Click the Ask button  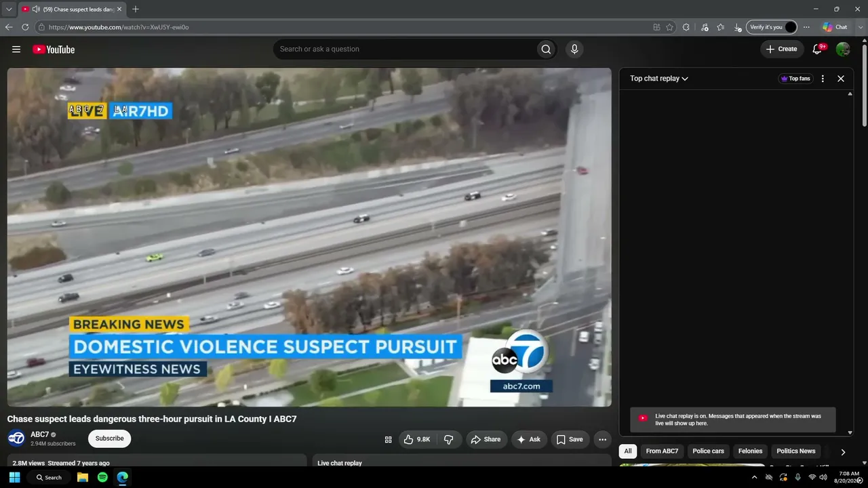529,439
